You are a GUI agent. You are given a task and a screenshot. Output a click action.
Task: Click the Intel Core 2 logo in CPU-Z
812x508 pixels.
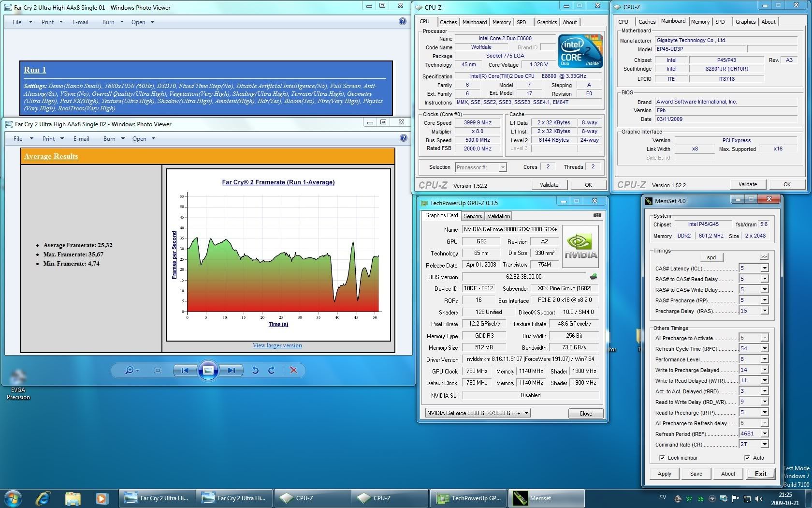pyautogui.click(x=580, y=51)
